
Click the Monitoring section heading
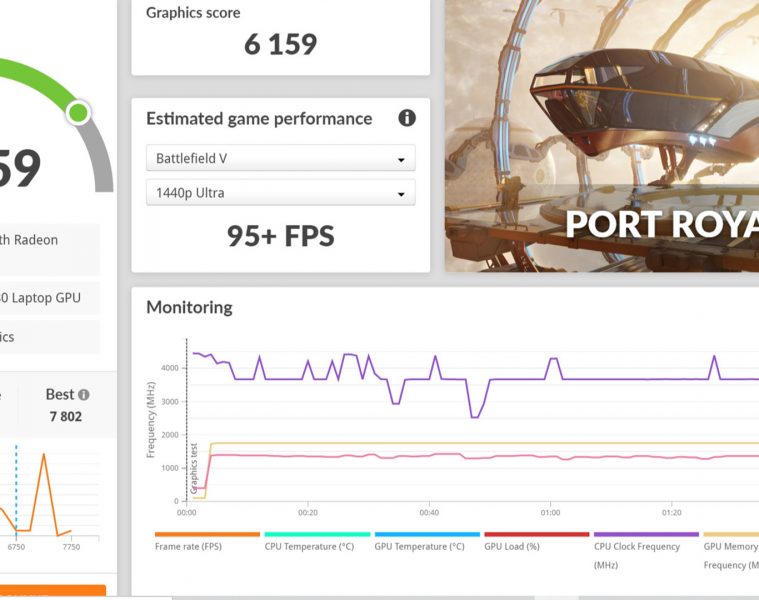[189, 307]
